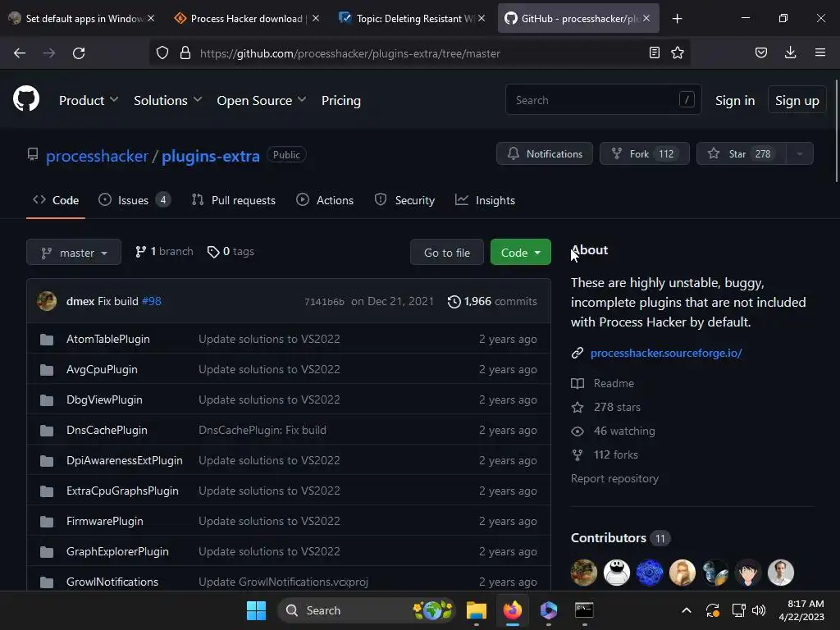This screenshot has height=630, width=840.
Task: Click the browser address bar URL
Action: [350, 53]
